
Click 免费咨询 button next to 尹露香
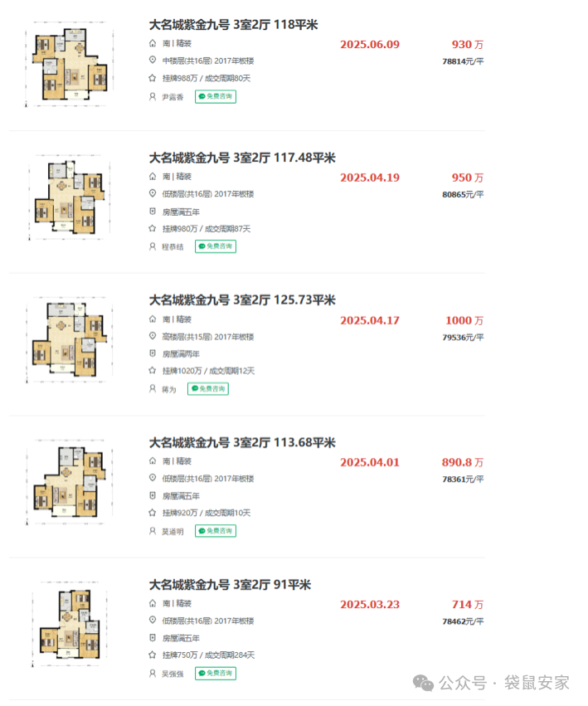coord(215,96)
